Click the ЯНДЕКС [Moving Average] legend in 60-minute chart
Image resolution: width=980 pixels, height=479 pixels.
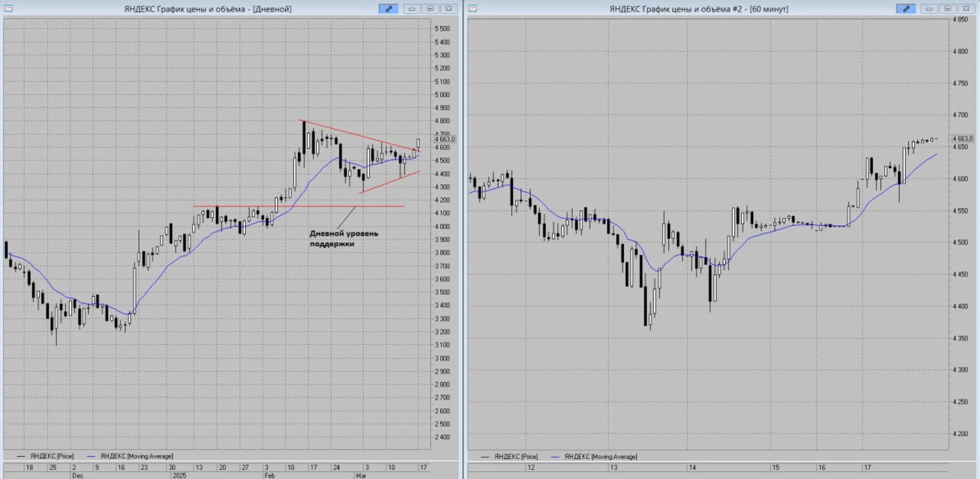click(594, 456)
